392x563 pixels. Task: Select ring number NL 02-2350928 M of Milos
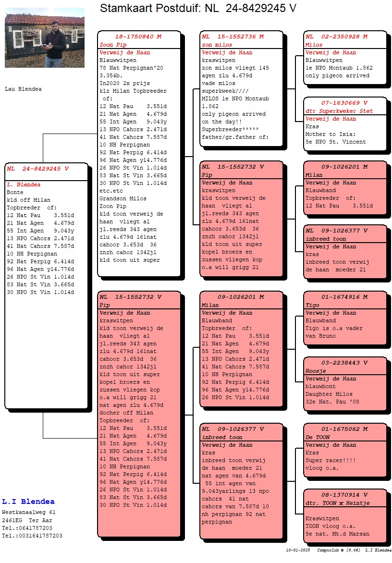(337, 37)
